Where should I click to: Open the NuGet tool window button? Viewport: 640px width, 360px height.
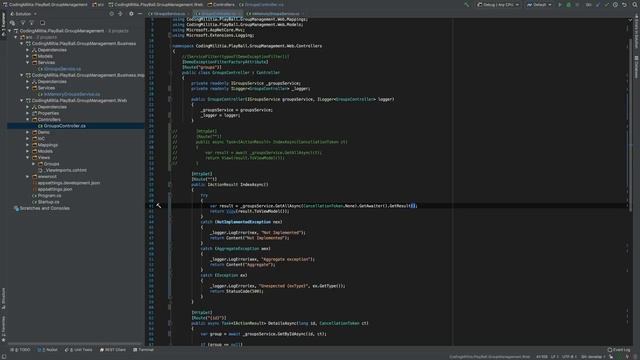point(48,350)
